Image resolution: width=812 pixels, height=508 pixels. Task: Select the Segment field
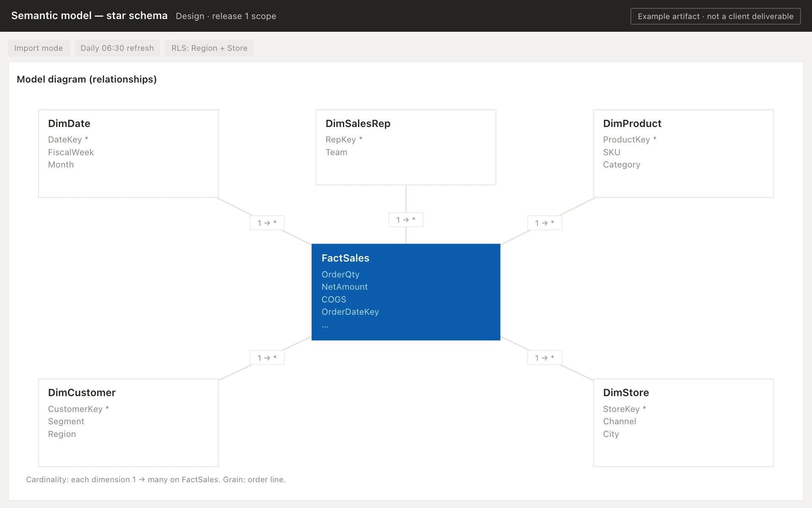point(66,422)
